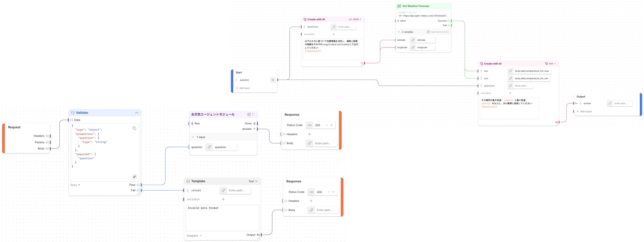Open the Docs link in Validate node

[75, 185]
